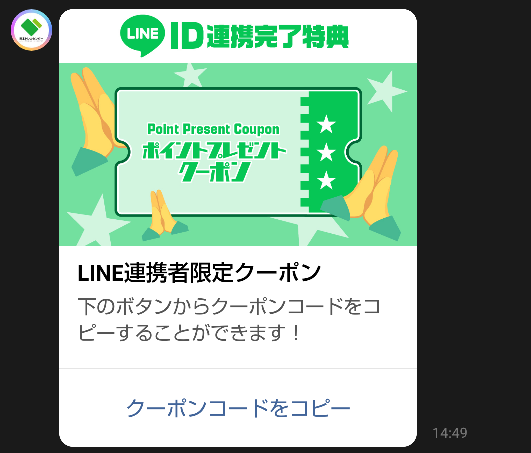This screenshot has height=453, width=531.
Task: Tap the LINE連携者限定クーポン title
Action: click(199, 273)
